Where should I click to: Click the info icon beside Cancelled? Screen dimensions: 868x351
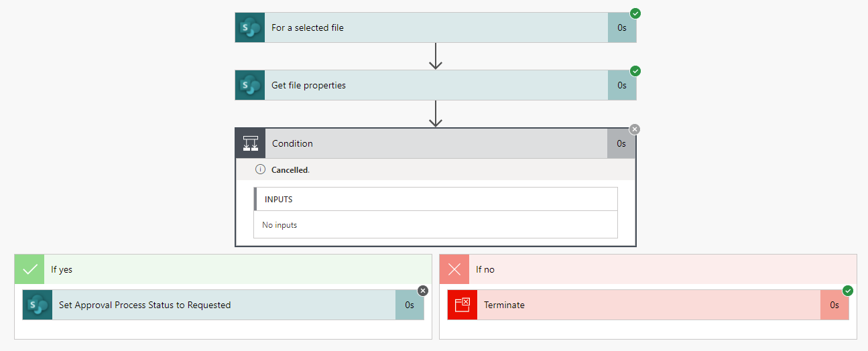[x=261, y=169]
